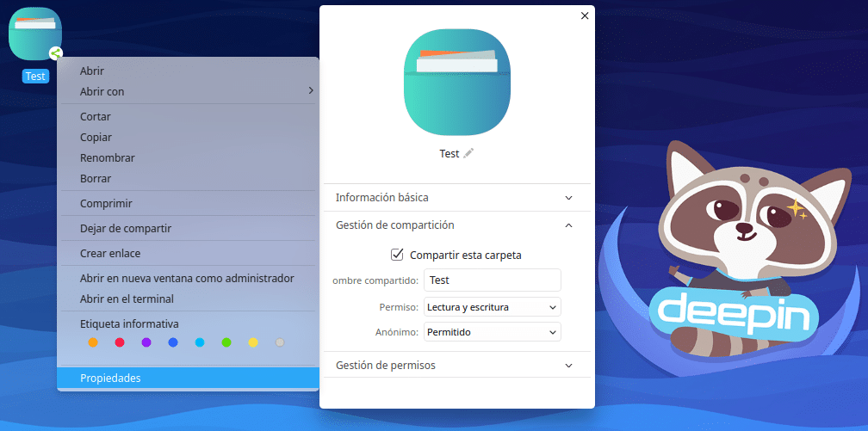Screen dimensions: 868x431
Task: Collapse the Gestión de compartición section
Action: (x=457, y=225)
